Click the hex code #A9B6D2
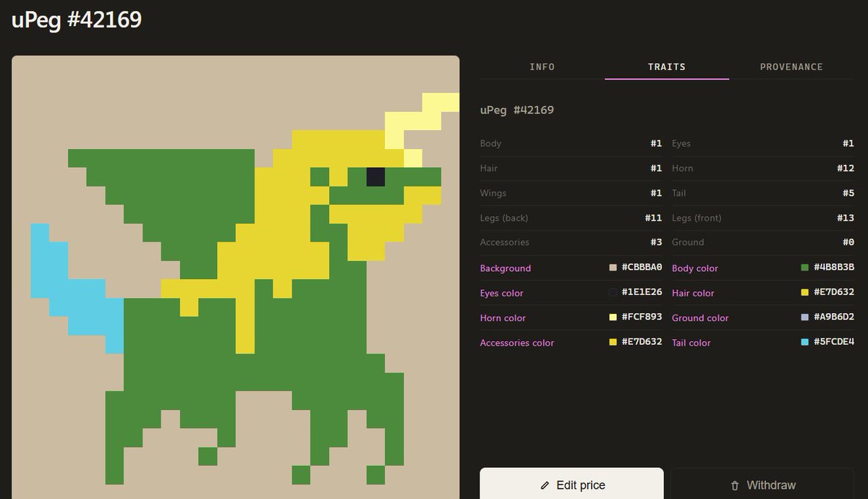Image resolution: width=868 pixels, height=499 pixels. (x=834, y=317)
